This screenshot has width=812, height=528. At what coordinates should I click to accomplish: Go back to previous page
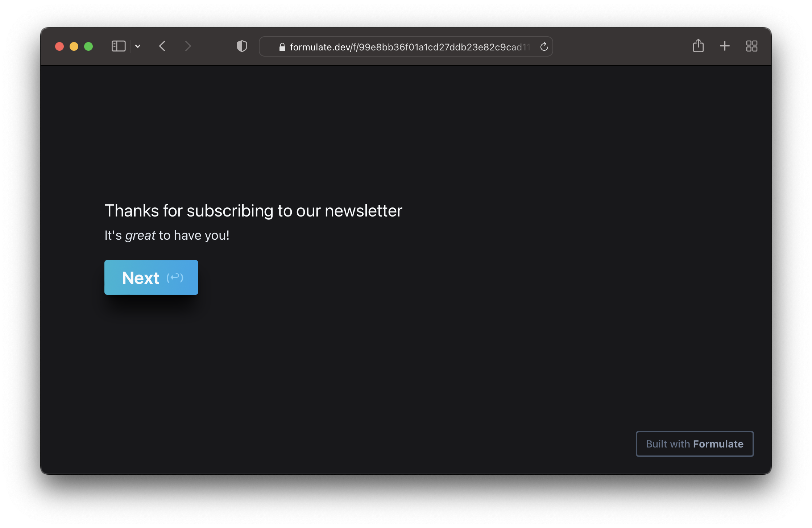click(162, 46)
